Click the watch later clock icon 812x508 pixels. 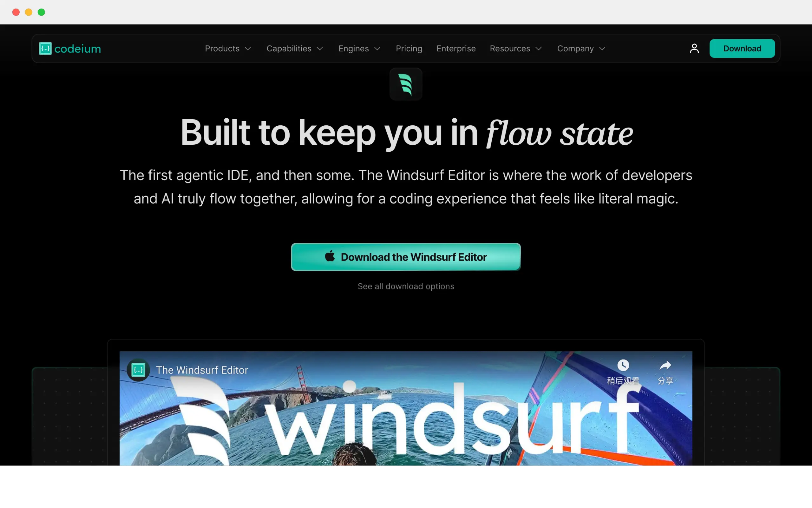tap(622, 365)
